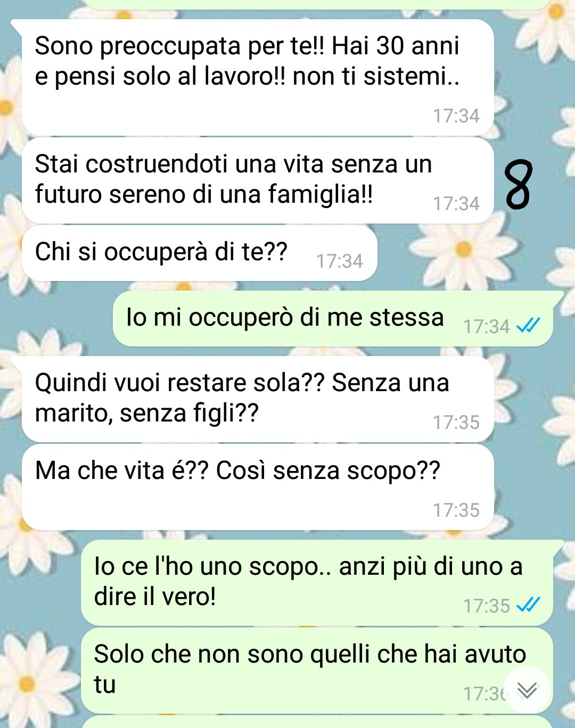Select the message 'Quindi vuoi restare sola??'

pyautogui.click(x=258, y=399)
